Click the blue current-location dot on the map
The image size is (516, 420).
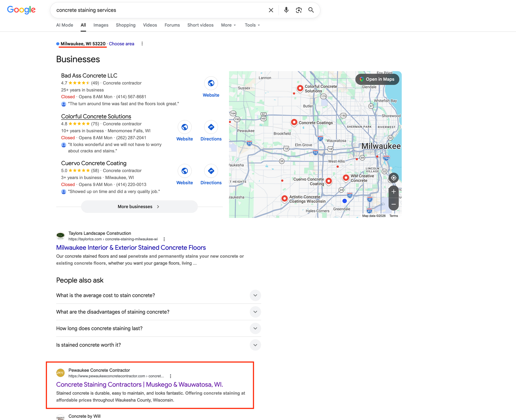(345, 201)
